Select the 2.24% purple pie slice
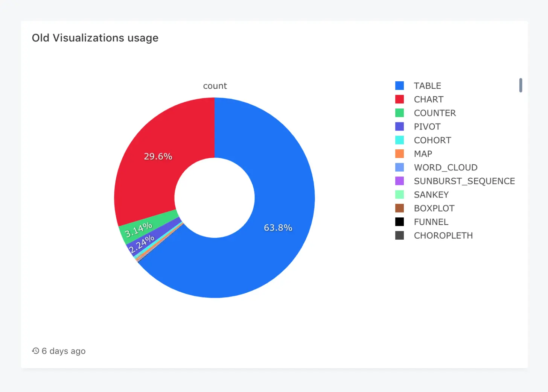Image resolution: width=548 pixels, height=392 pixels. [142, 244]
